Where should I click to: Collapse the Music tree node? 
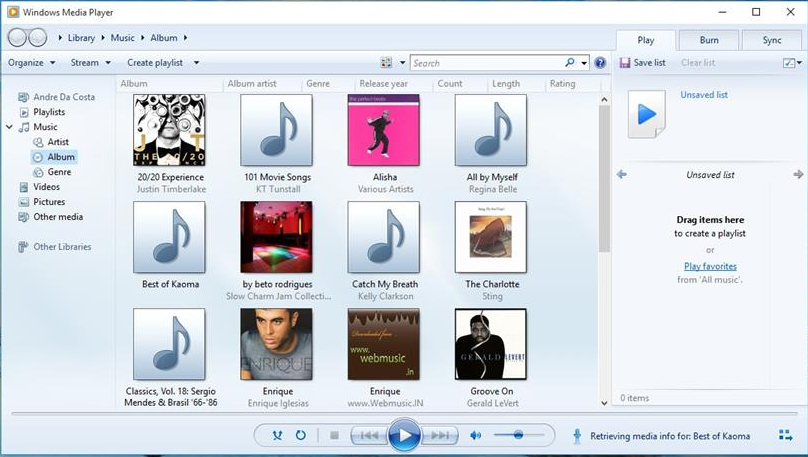pos(9,127)
